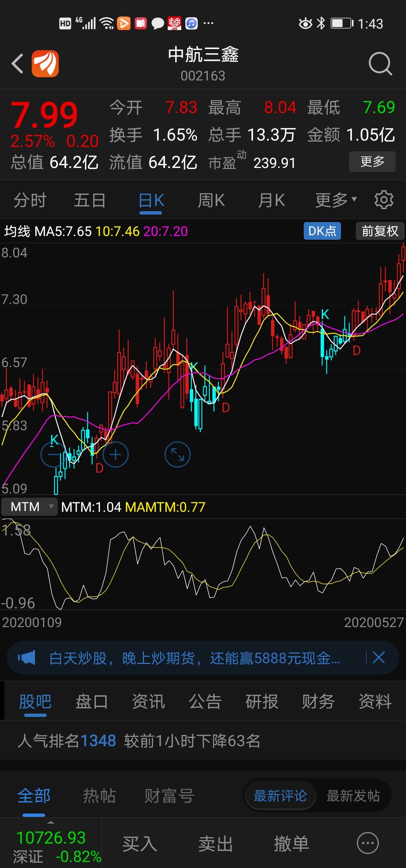Select the 周K chart tab

click(211, 200)
